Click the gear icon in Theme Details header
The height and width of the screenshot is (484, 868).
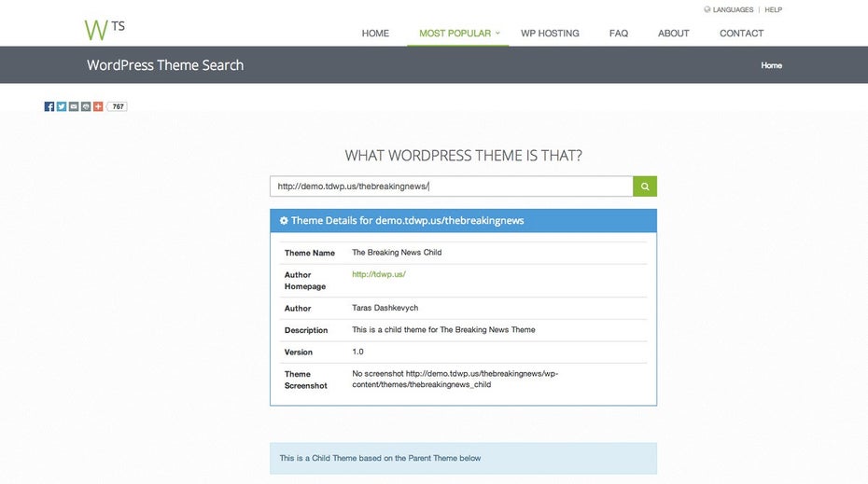(x=284, y=221)
